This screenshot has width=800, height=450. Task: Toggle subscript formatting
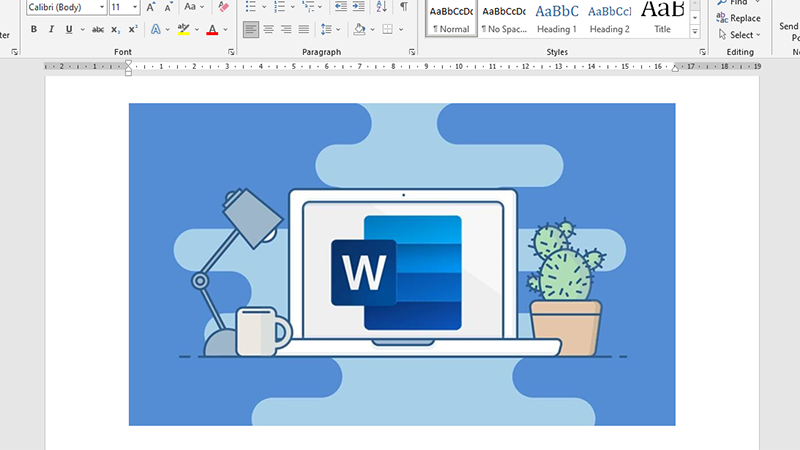(116, 29)
